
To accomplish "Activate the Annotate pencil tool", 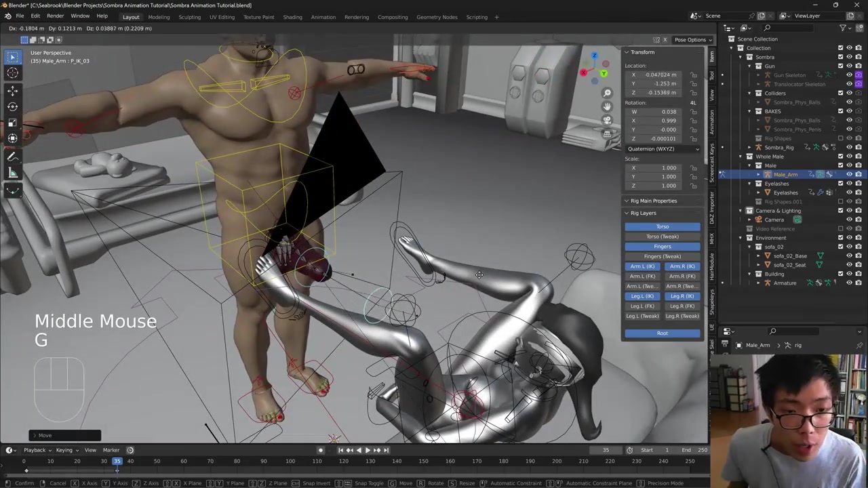I will [x=12, y=157].
